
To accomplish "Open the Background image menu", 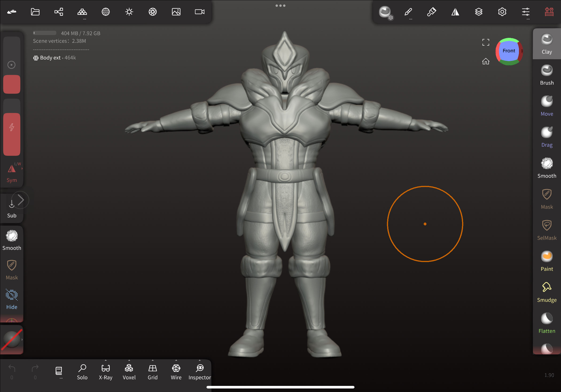I will 176,12.
